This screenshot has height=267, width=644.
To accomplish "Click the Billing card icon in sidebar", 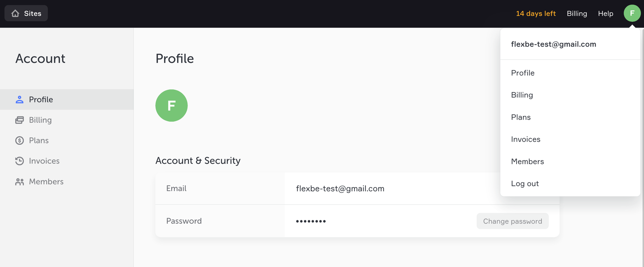I will coord(19,120).
